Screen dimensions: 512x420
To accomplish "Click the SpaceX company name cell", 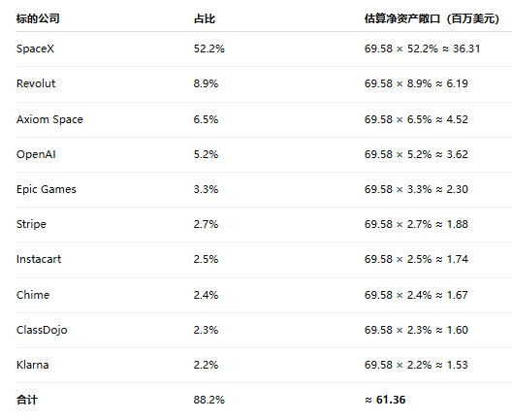I will tap(35, 48).
